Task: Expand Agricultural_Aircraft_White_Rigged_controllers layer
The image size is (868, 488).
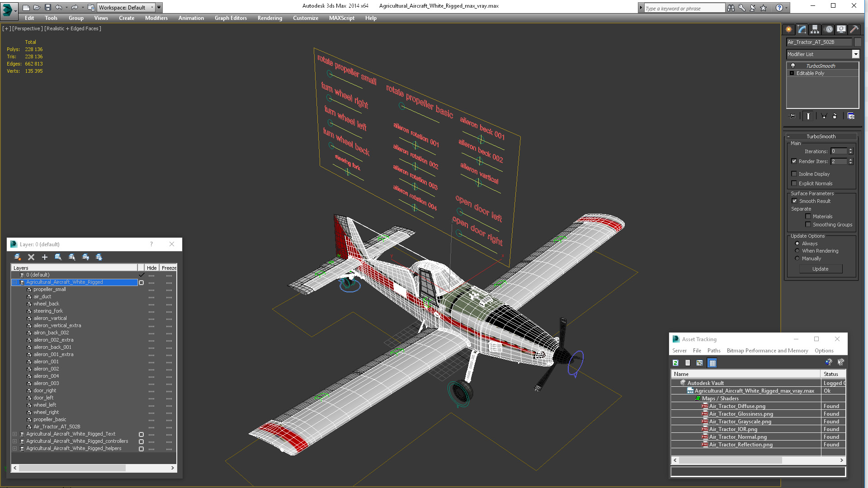Action: [x=14, y=441]
